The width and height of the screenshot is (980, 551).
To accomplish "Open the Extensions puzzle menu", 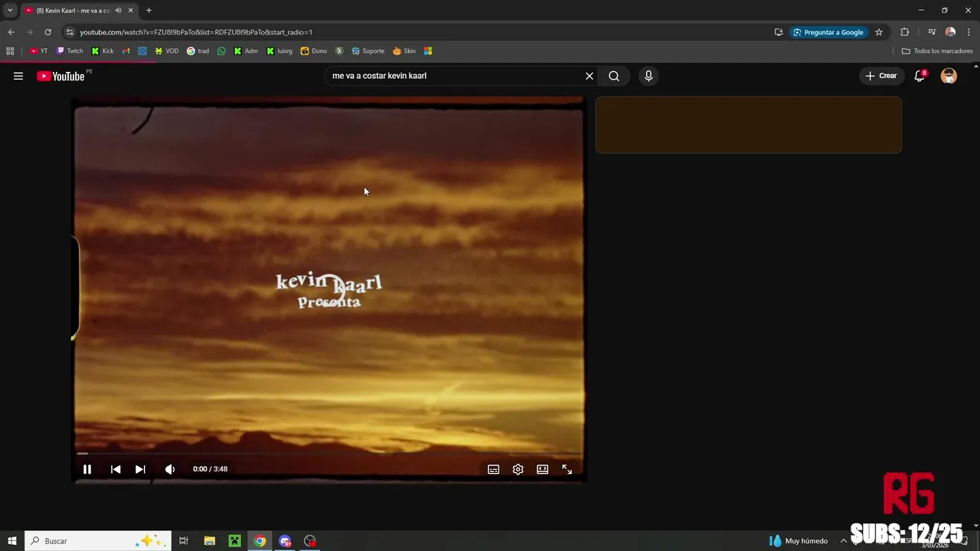I will 904,32.
